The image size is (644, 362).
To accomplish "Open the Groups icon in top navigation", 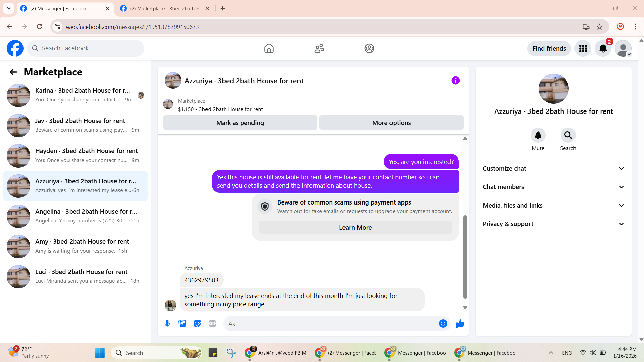I will (369, 48).
